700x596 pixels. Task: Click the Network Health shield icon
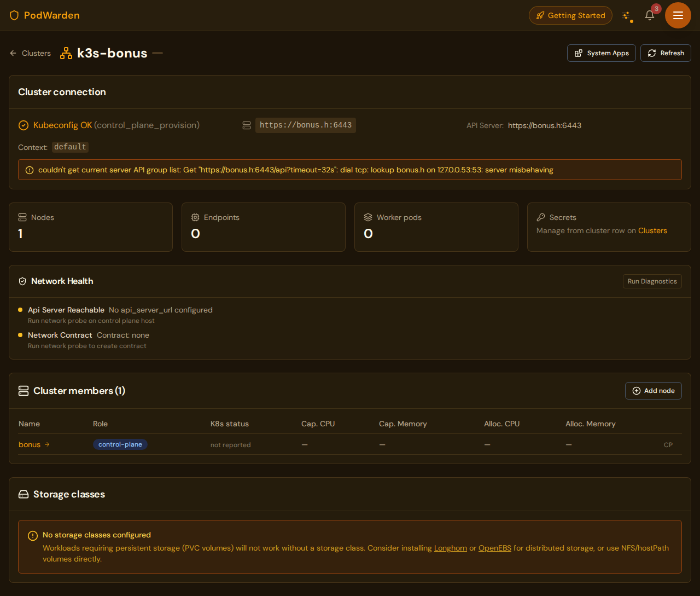[x=22, y=281]
